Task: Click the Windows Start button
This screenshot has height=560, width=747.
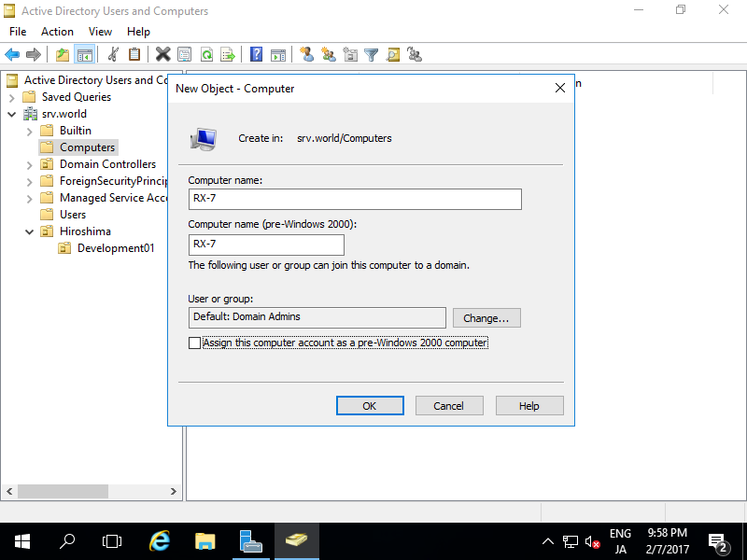Action: pos(21,541)
